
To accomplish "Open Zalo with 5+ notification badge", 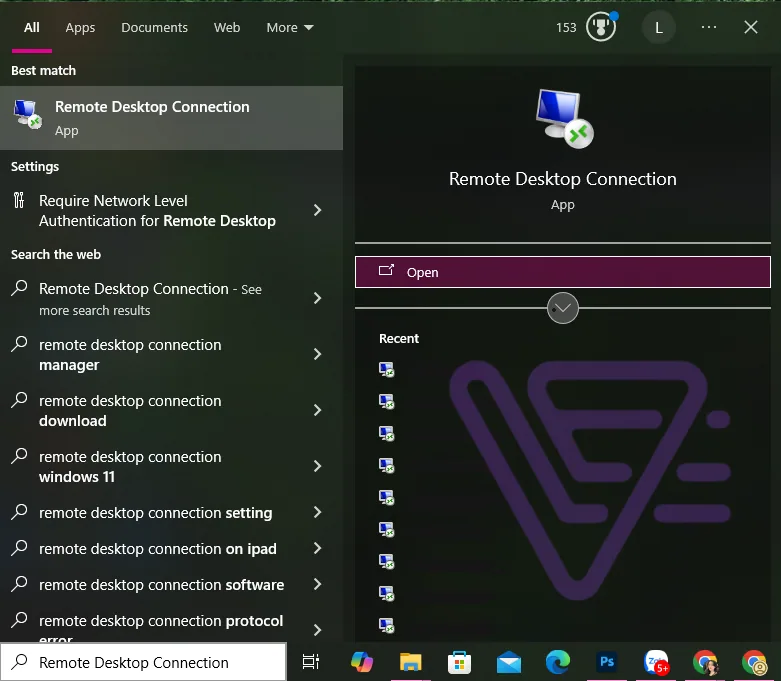I will click(x=655, y=662).
